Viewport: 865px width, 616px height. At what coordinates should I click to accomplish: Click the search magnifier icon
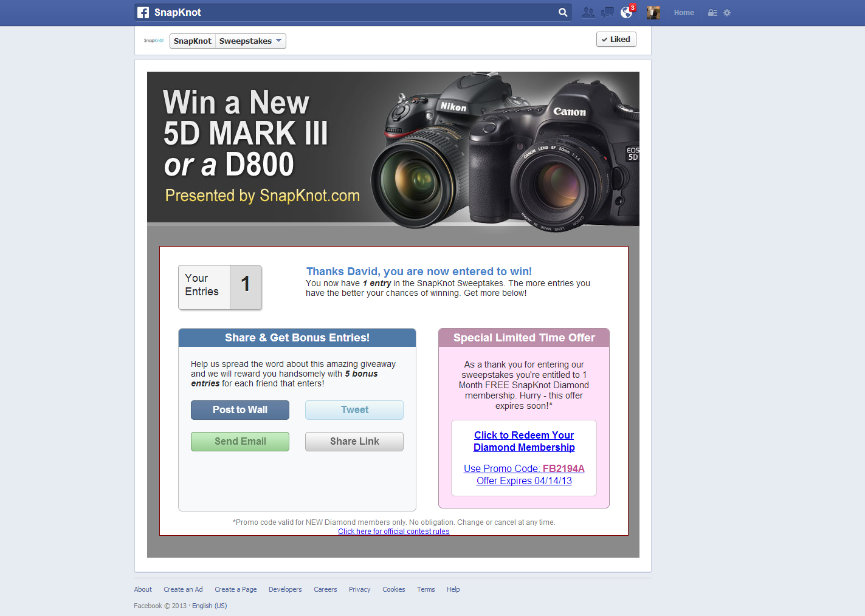coord(563,12)
